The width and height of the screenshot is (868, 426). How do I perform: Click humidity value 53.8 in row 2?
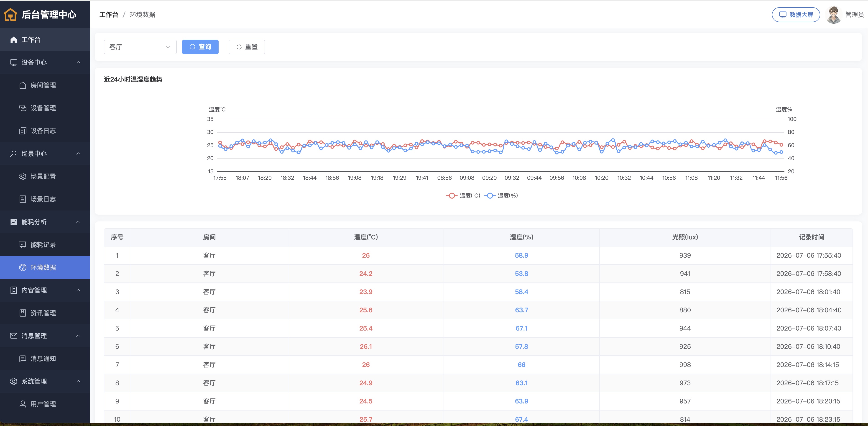coord(522,274)
